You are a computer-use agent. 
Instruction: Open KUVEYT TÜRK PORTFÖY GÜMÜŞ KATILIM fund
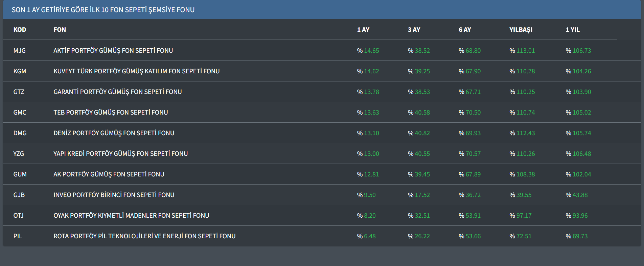136,71
